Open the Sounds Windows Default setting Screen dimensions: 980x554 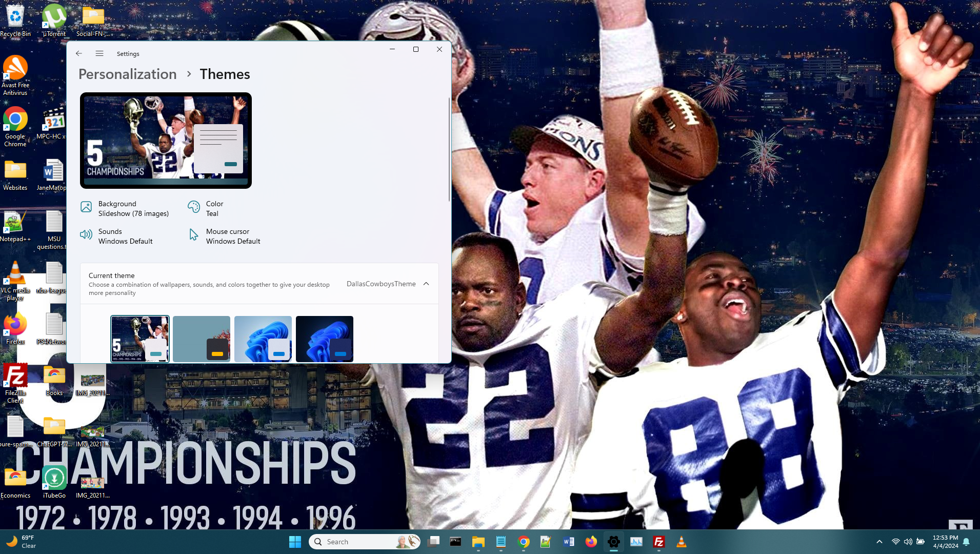[x=116, y=236]
